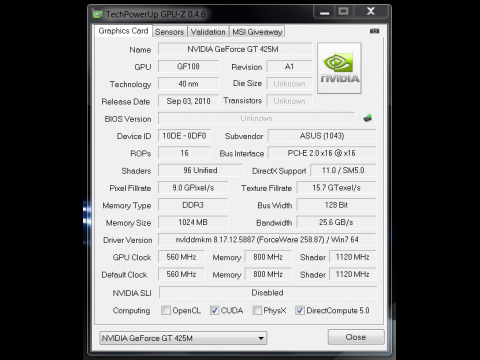
Task: Click the Technology field 40 nm
Action: tap(188, 84)
